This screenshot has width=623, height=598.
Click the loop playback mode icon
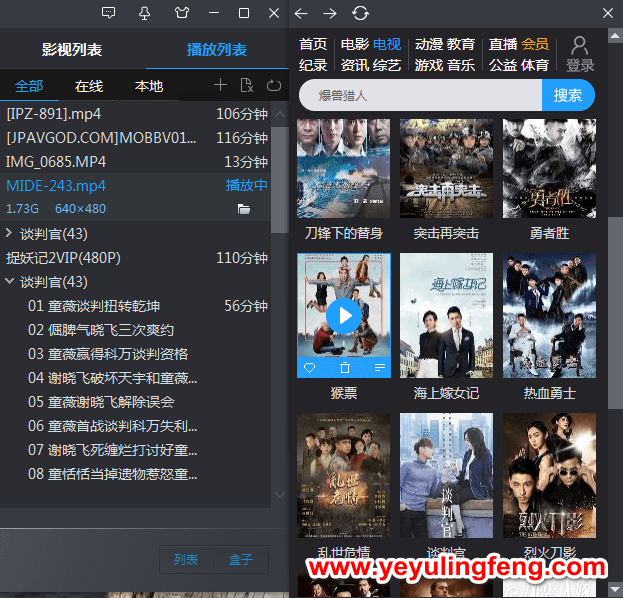[274, 85]
